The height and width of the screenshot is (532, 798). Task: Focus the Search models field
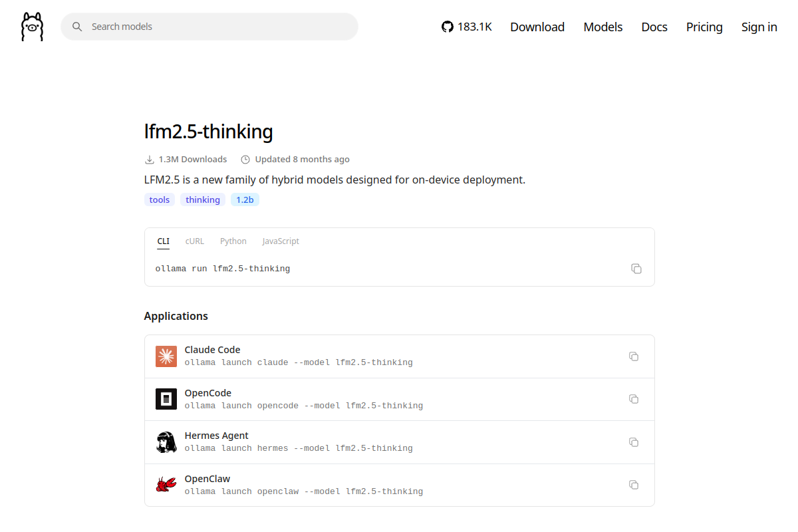pyautogui.click(x=209, y=27)
